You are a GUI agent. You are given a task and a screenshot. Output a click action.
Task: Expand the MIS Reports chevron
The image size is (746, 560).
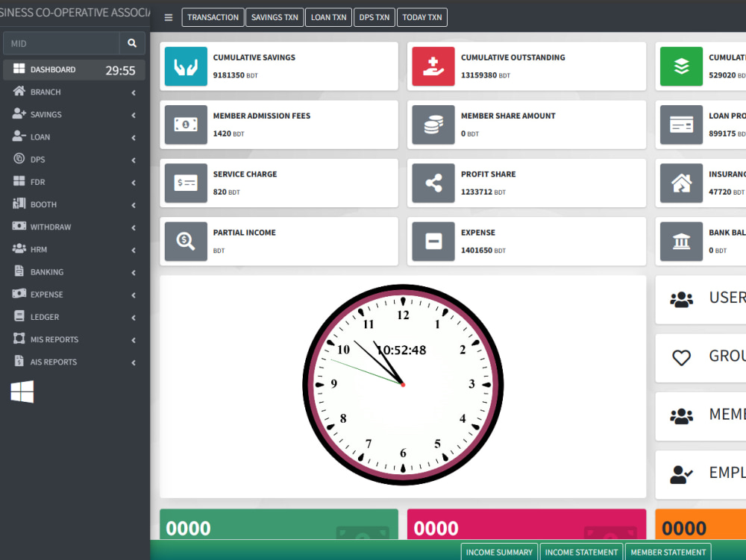(134, 340)
